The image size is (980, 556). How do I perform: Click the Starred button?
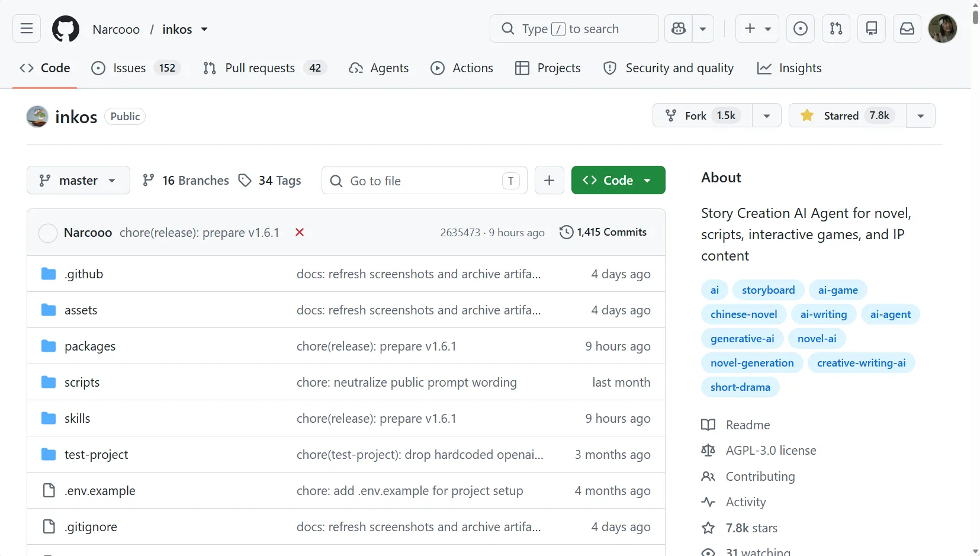(847, 115)
